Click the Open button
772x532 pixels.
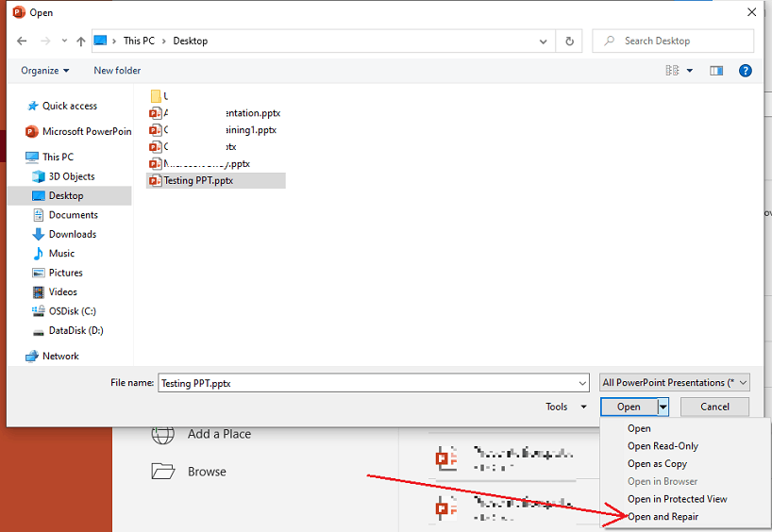pyautogui.click(x=629, y=407)
